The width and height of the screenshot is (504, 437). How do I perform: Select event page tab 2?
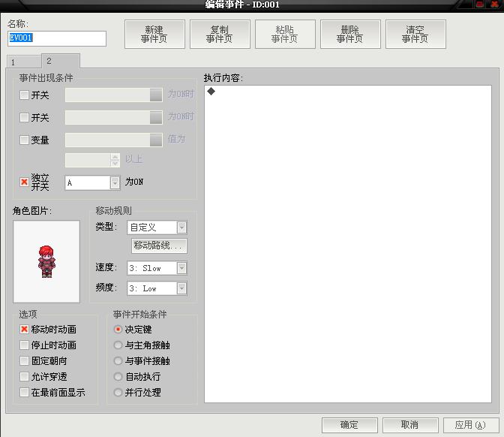pyautogui.click(x=61, y=61)
